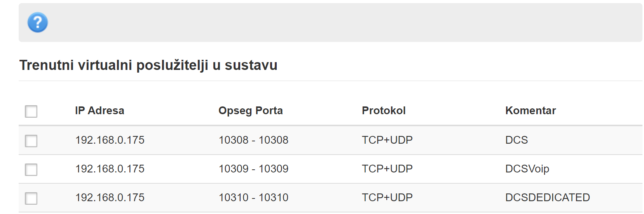Viewport: 644px width, 214px height.
Task: Click the Protokol column header
Action: pyautogui.click(x=384, y=111)
